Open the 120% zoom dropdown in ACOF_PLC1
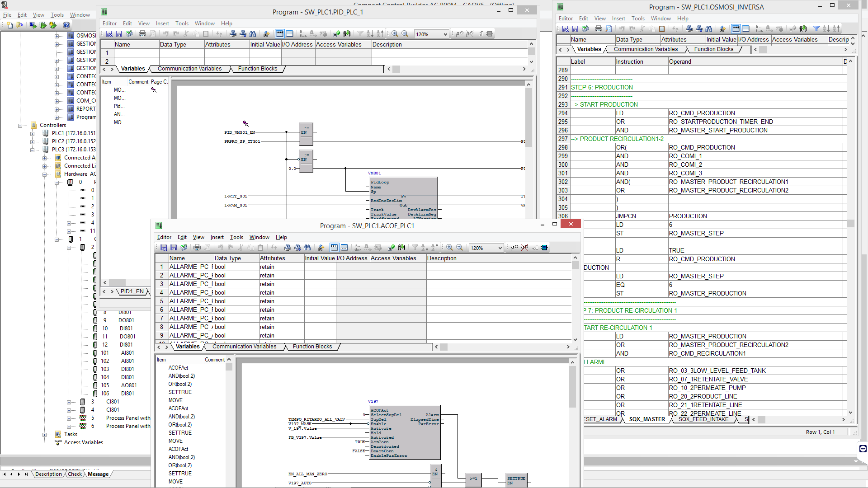 500,248
